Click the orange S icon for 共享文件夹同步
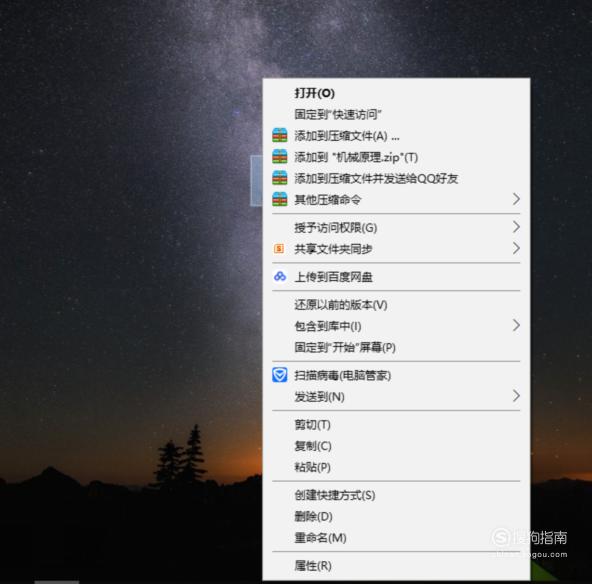The height and width of the screenshot is (584, 592). (x=279, y=248)
